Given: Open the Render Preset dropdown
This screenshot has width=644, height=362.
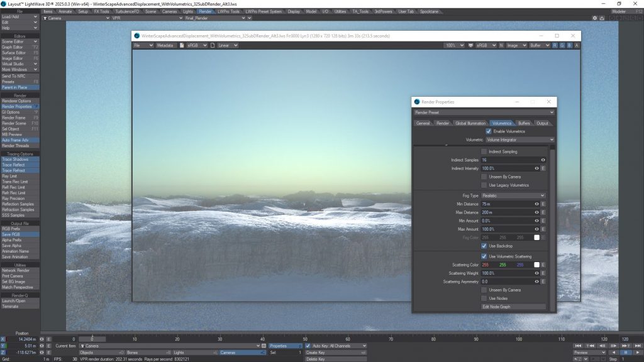Looking at the screenshot, I should 483,112.
